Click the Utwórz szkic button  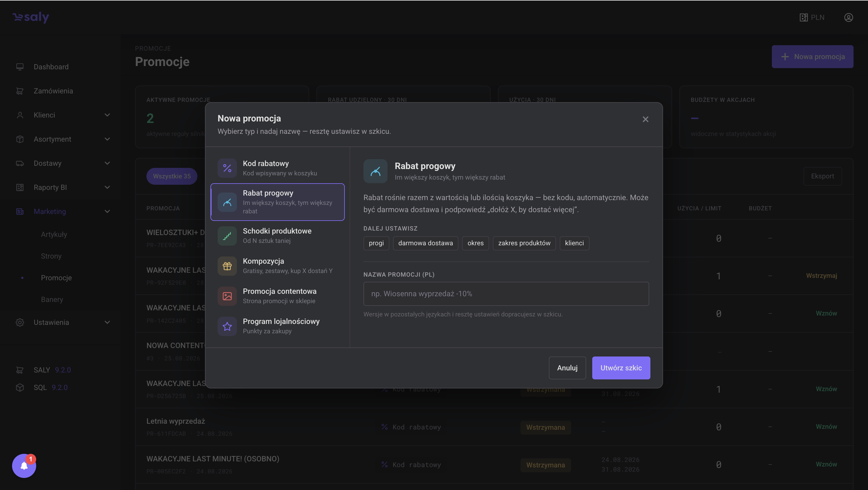pos(621,368)
